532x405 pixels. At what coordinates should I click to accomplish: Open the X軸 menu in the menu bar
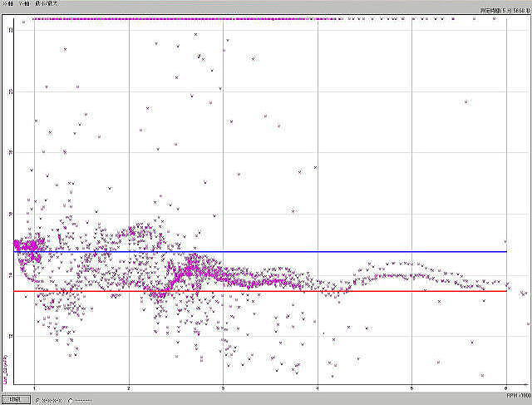pyautogui.click(x=8, y=3)
